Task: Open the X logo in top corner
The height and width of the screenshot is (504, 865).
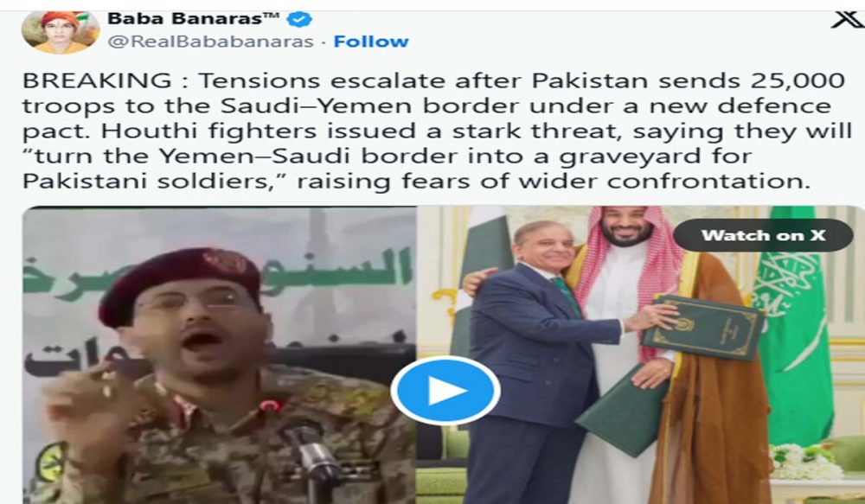Action: click(848, 21)
